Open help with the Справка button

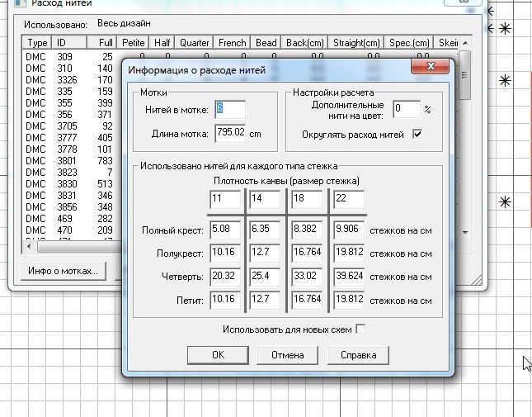coord(358,355)
